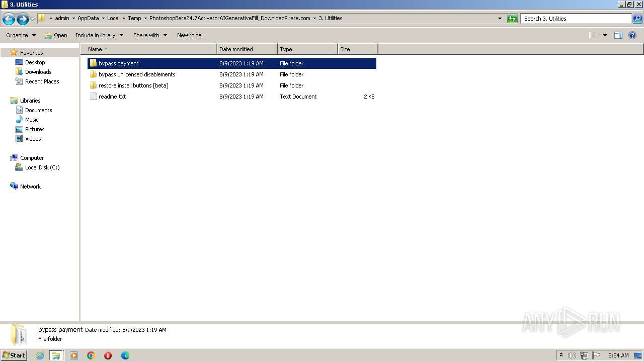Click the Action Center flag icon

[x=596, y=355]
